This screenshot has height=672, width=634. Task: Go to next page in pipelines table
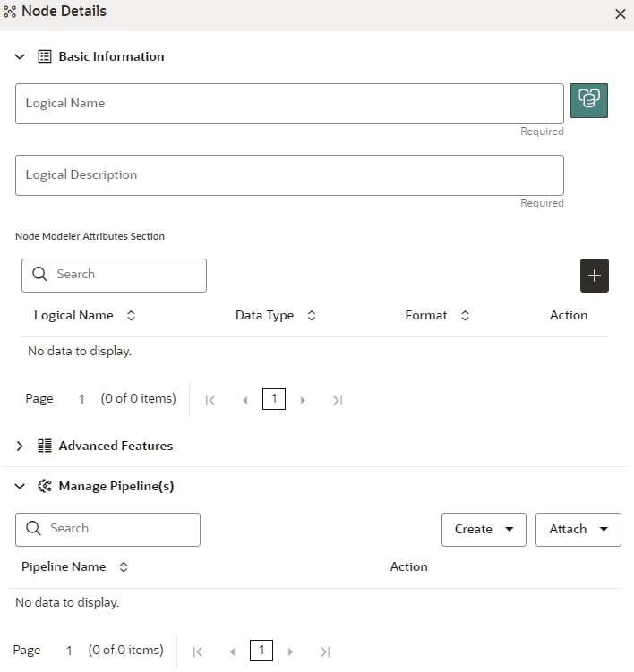[x=290, y=651]
